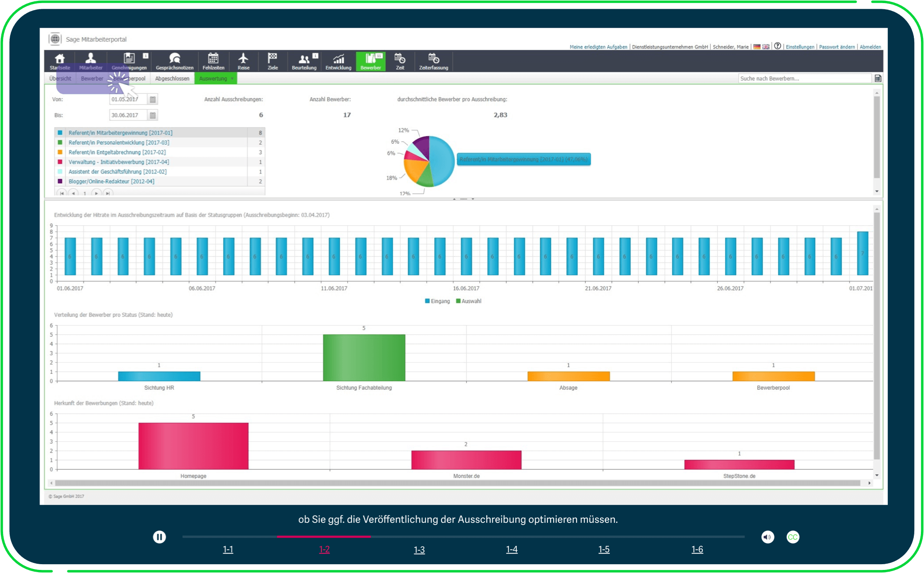Switch to the Übersicht tab
Screen dimensions: 924x573
tap(60, 78)
